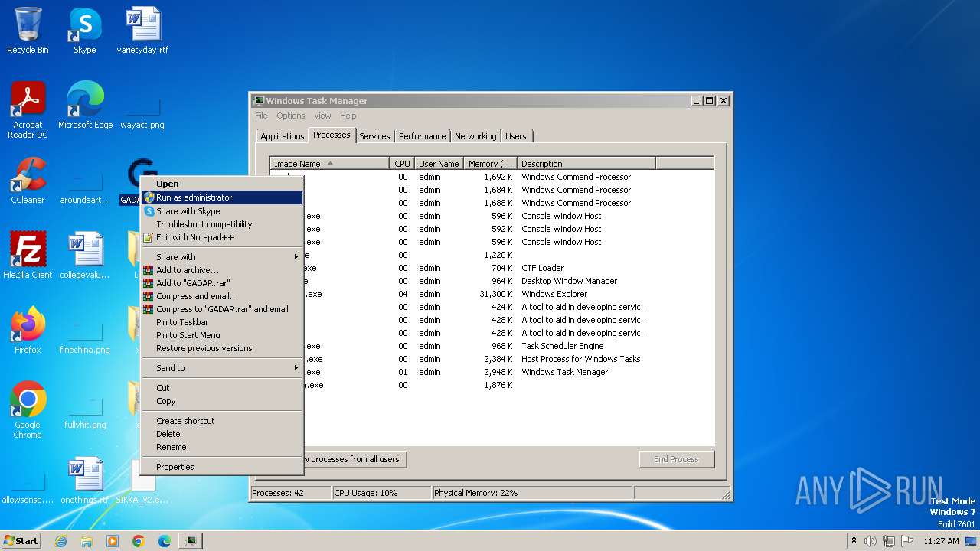Viewport: 980px width, 551px height.
Task: Choose Pin to Start Menu
Action: (x=222, y=335)
